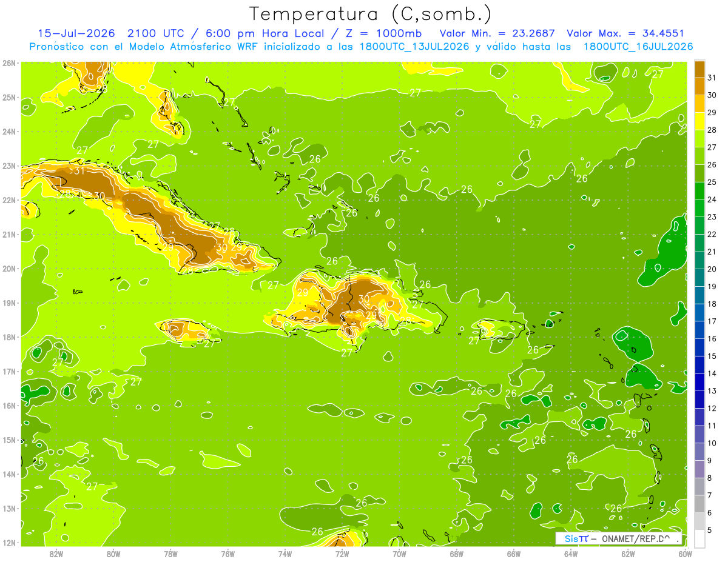
Task: Click the 25 label on the color scale
Action: coord(713,182)
